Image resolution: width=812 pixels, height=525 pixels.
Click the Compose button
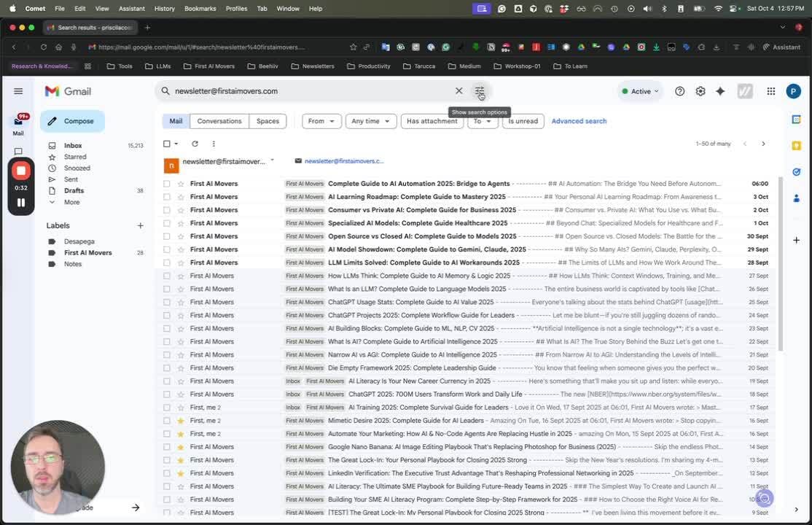[72, 121]
